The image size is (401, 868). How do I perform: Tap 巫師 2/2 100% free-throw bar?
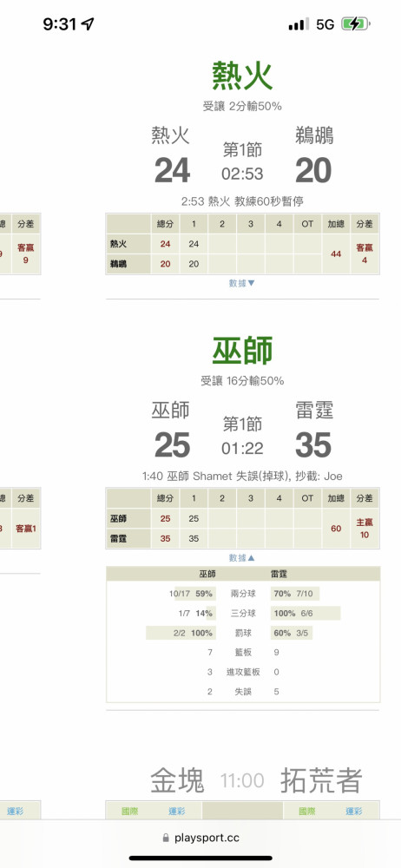[180, 633]
